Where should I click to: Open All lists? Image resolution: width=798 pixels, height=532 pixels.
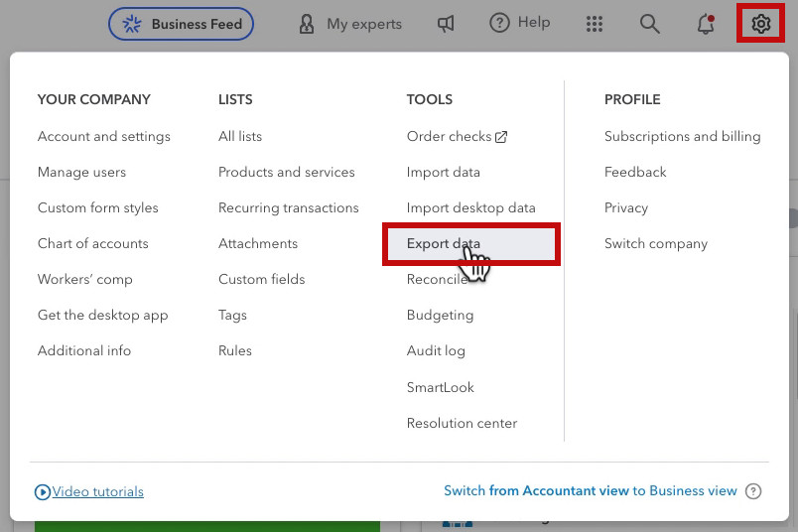click(x=240, y=136)
